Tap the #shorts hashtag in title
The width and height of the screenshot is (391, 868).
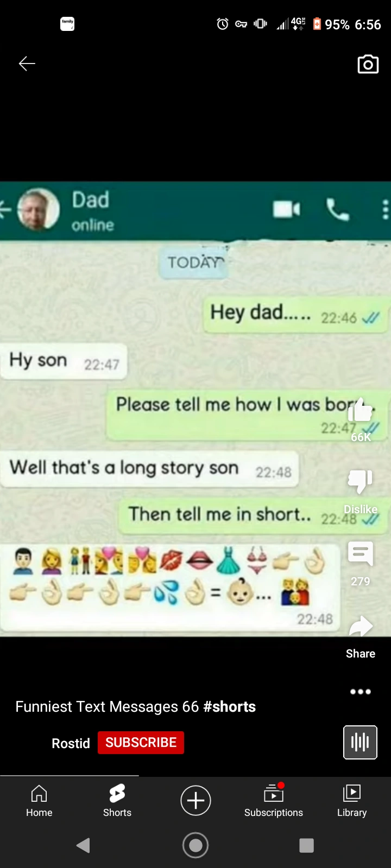click(229, 706)
